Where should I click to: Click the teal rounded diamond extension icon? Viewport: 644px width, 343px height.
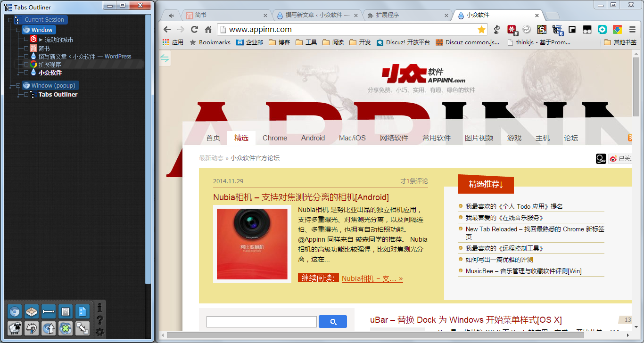602,29
